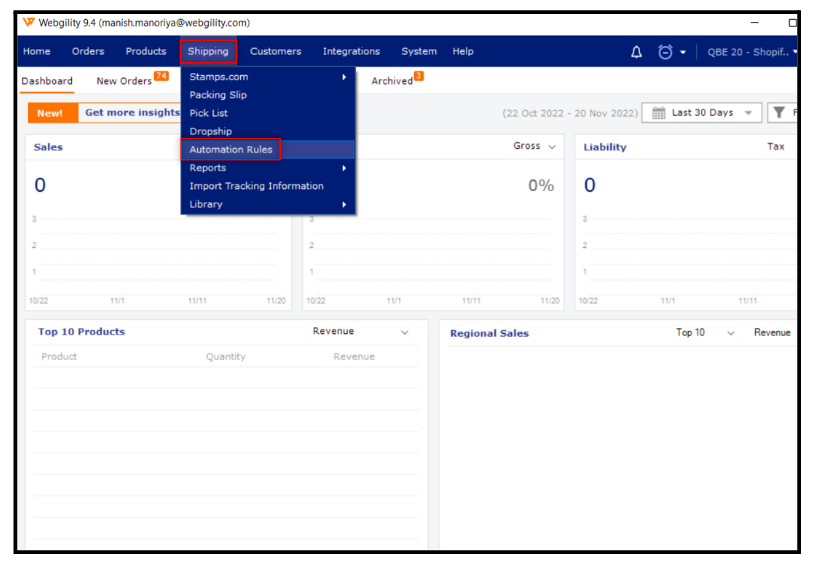Expand the Top 10 Products Revenue dropdown

[404, 332]
